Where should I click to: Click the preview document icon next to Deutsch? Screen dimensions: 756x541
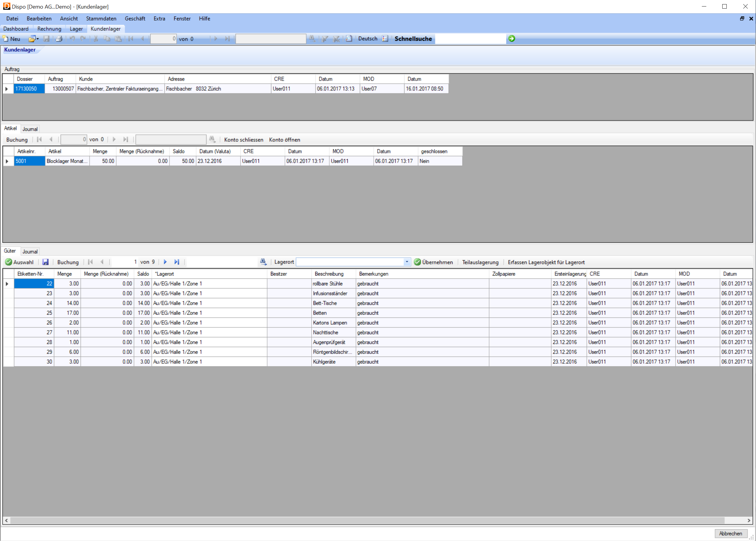coord(349,39)
